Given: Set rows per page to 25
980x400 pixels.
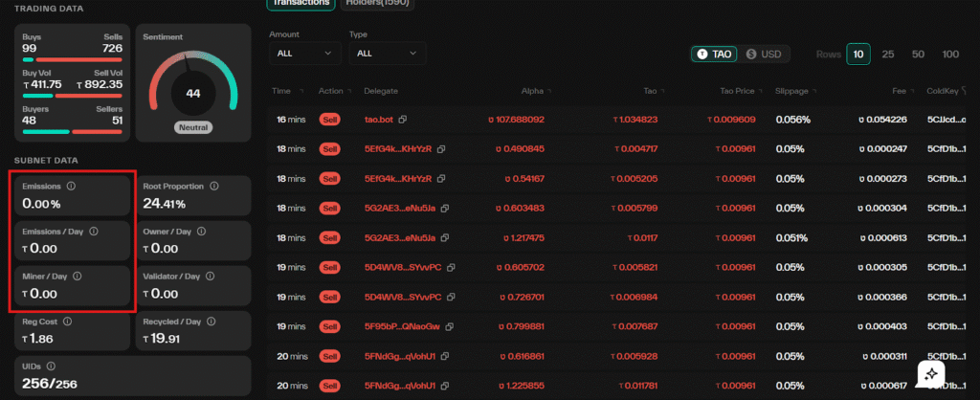Looking at the screenshot, I should 887,55.
